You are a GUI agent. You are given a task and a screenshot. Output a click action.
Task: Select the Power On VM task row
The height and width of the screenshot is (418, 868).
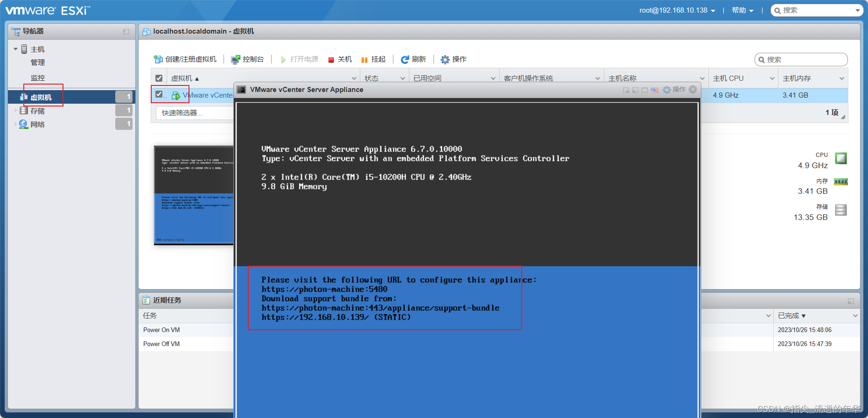pyautogui.click(x=161, y=330)
